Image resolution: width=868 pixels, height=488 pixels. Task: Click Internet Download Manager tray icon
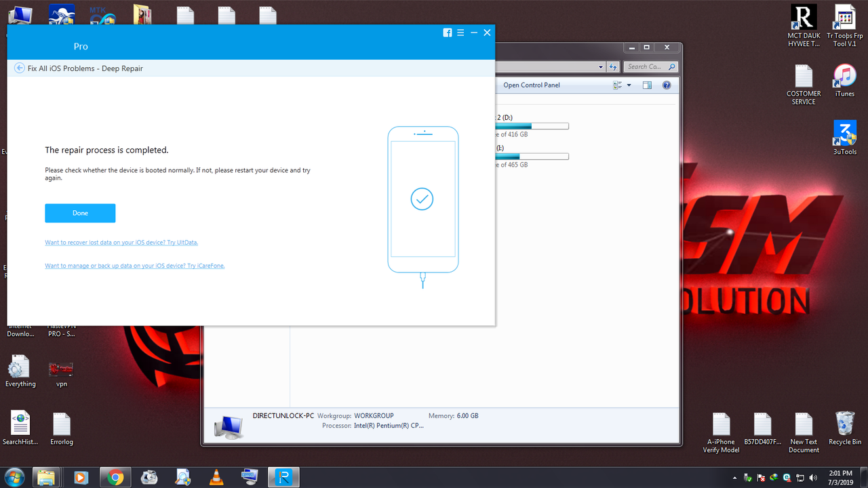774,478
